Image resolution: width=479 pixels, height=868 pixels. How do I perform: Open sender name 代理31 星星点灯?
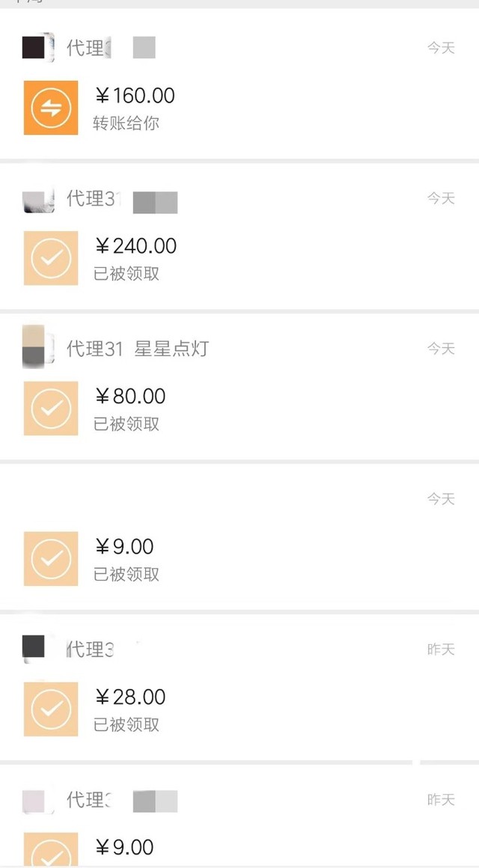coord(138,349)
